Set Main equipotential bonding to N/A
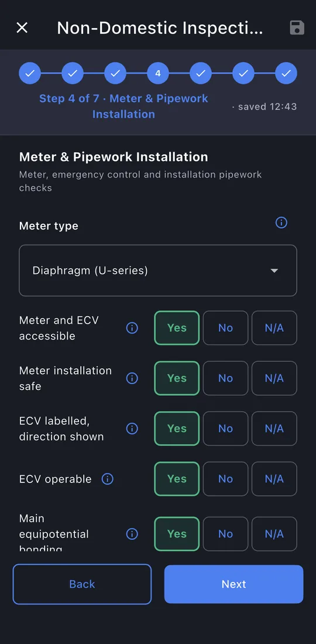Image resolution: width=316 pixels, height=644 pixels. [x=274, y=533]
